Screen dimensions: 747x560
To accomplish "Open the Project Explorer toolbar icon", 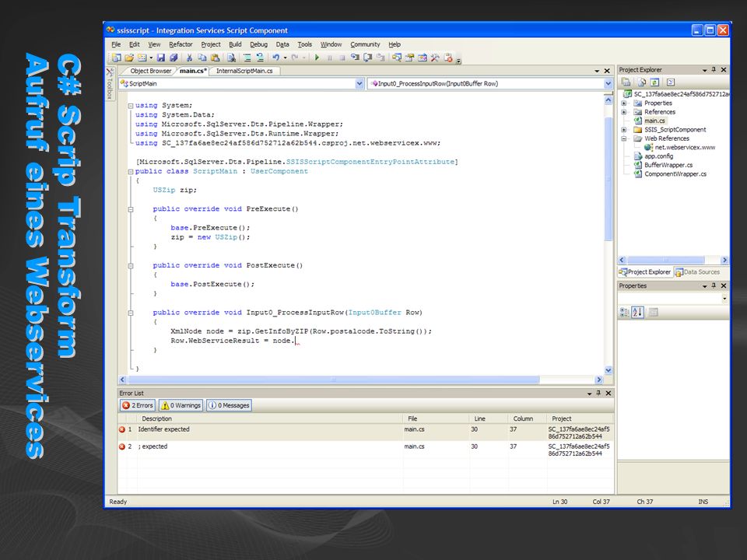I will coord(397,58).
